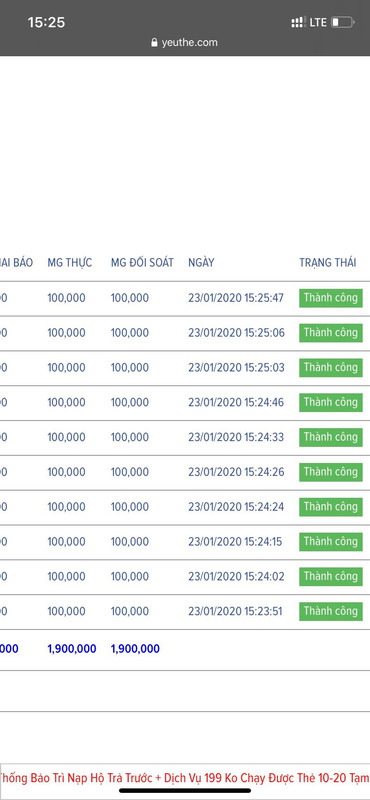The width and height of the screenshot is (370, 800).
Task: Click MG THỰC 100,000 in 15:24:33 row
Action: 66,437
